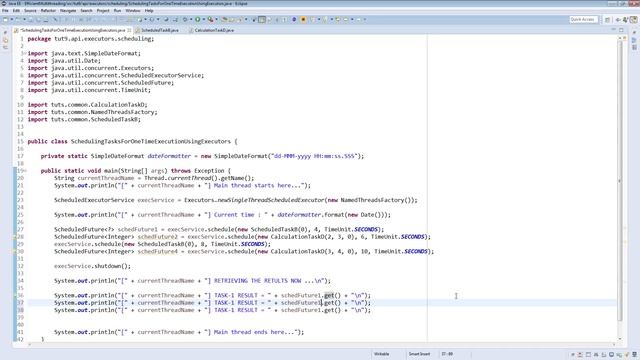Open dropdown arrow next to green Run button
Viewport: 640px width, 360px height.
tap(203, 19)
